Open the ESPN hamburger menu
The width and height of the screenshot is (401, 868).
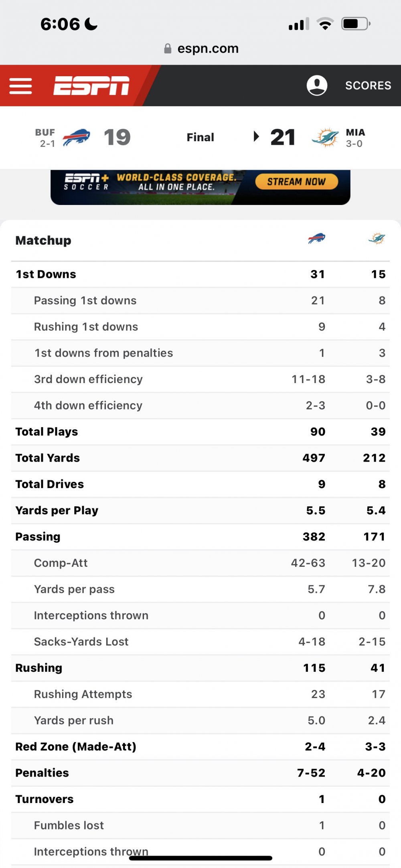point(21,86)
